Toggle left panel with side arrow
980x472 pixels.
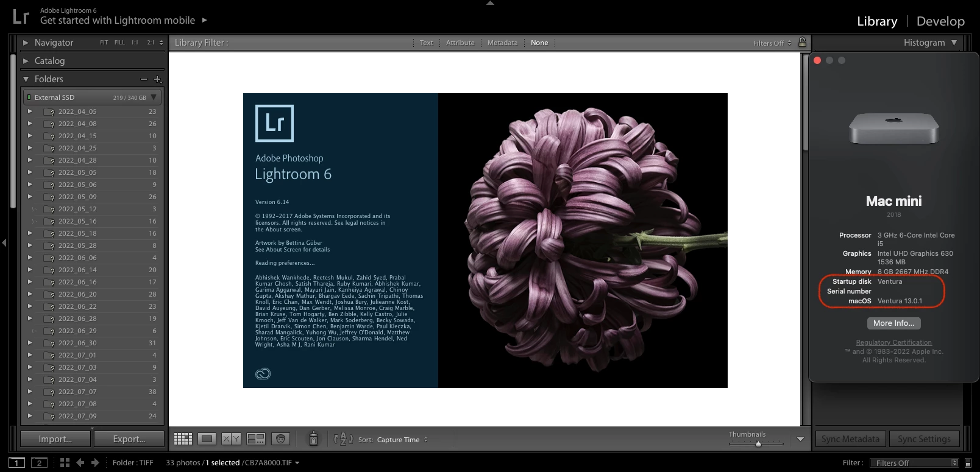[4, 242]
